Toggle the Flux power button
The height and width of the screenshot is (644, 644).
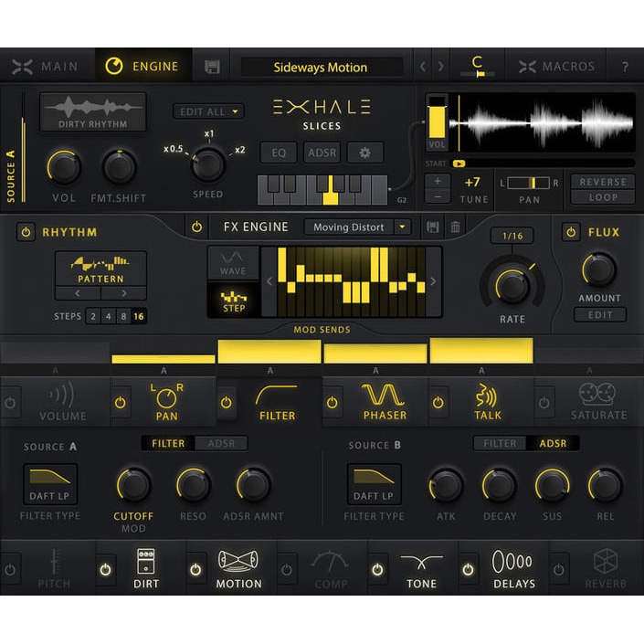571,232
